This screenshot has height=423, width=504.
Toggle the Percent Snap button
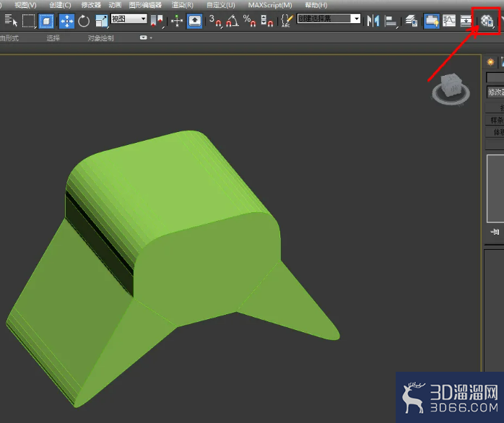point(249,21)
